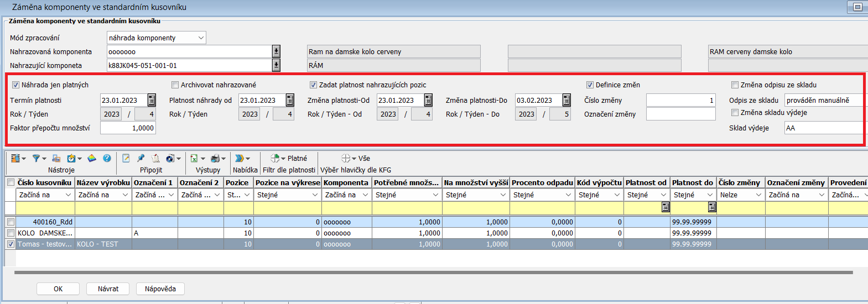The height and width of the screenshot is (304, 868).
Task: Open calendar picker for Změna platnosti-Do
Action: coord(566,100)
